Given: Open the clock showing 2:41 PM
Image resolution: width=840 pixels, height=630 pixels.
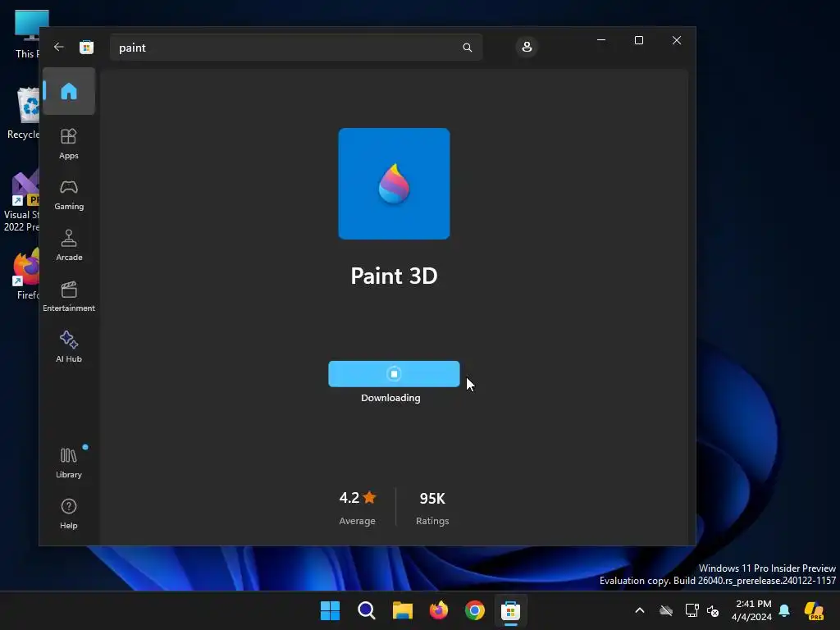Looking at the screenshot, I should (752, 610).
